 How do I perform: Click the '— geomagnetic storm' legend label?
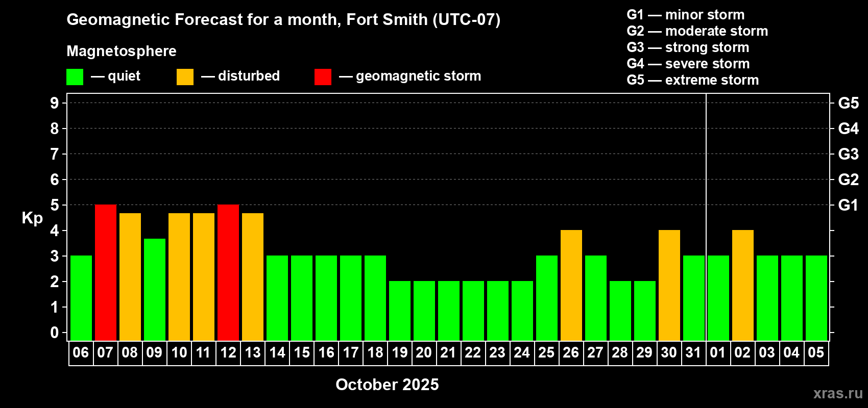410,76
